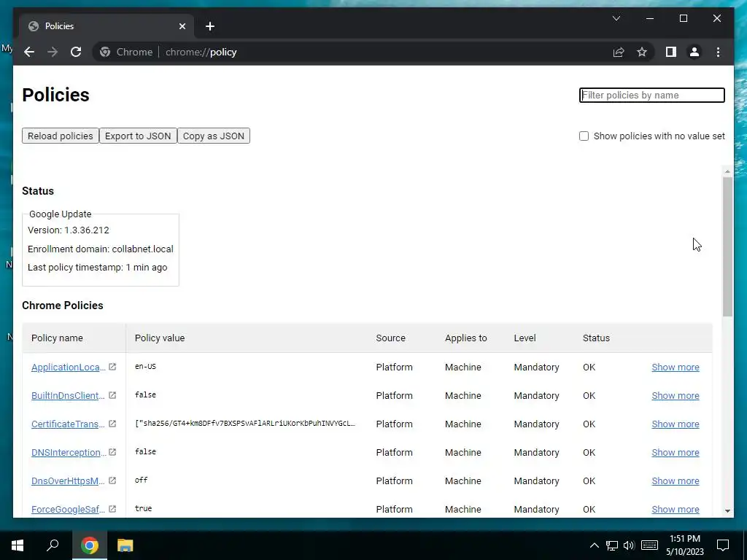This screenshot has height=560, width=747.
Task: Click the volume speaker tray icon
Action: coord(629,545)
